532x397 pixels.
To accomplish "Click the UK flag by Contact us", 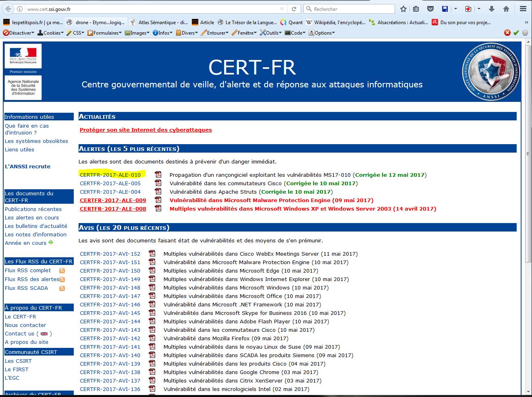I will point(44,334).
